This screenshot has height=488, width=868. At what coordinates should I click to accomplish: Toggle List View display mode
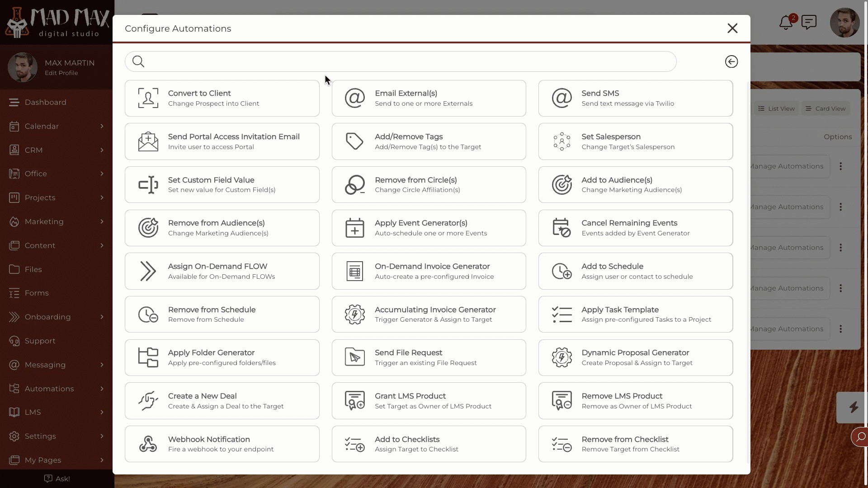click(776, 108)
